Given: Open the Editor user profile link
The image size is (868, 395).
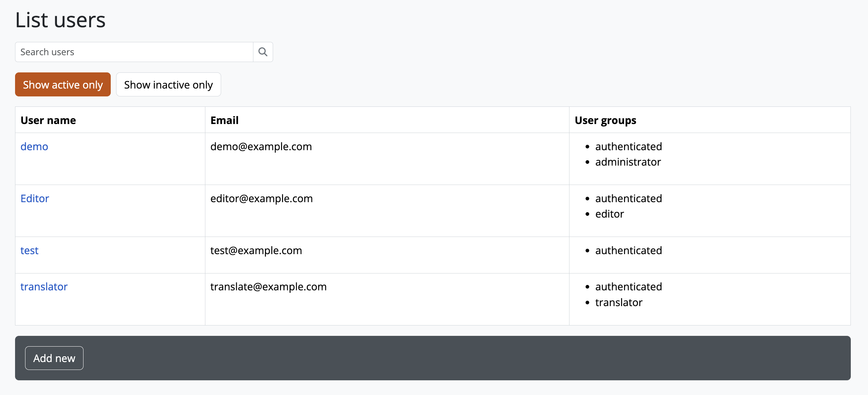Looking at the screenshot, I should pos(35,199).
